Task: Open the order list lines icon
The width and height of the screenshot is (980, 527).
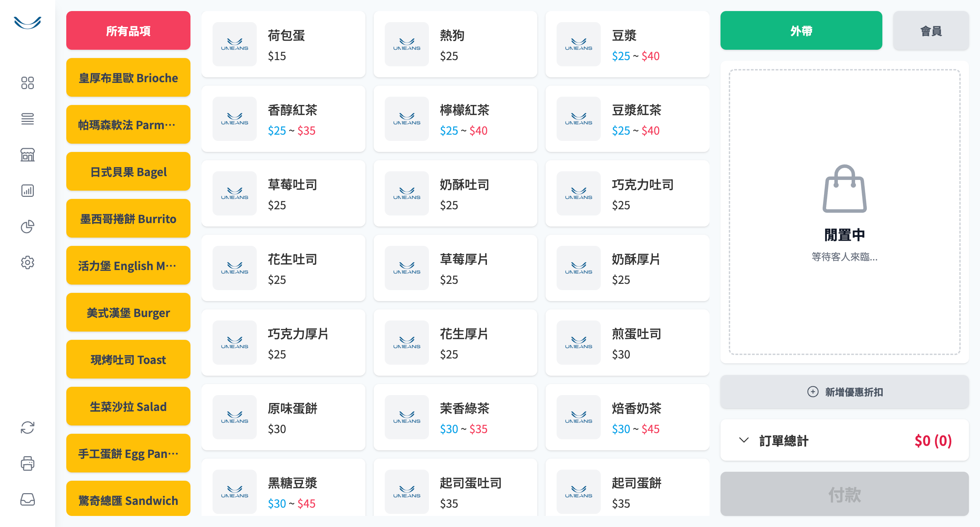Action: 27,119
